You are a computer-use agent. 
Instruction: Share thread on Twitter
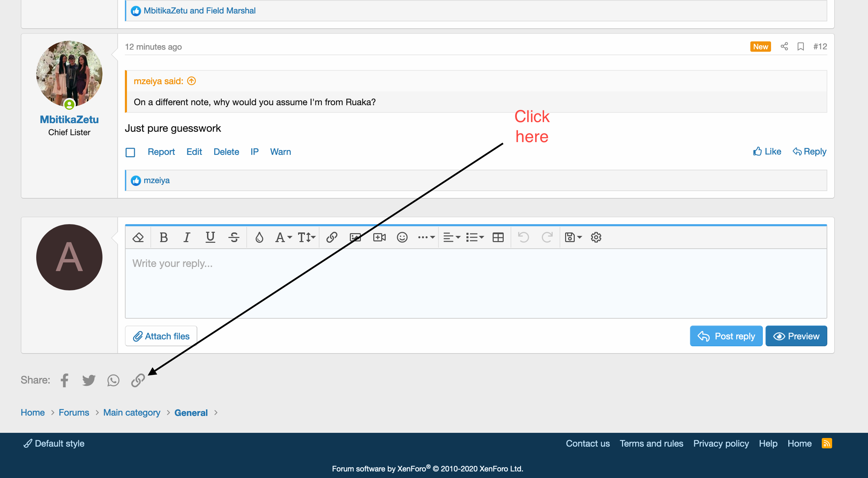[x=89, y=380]
